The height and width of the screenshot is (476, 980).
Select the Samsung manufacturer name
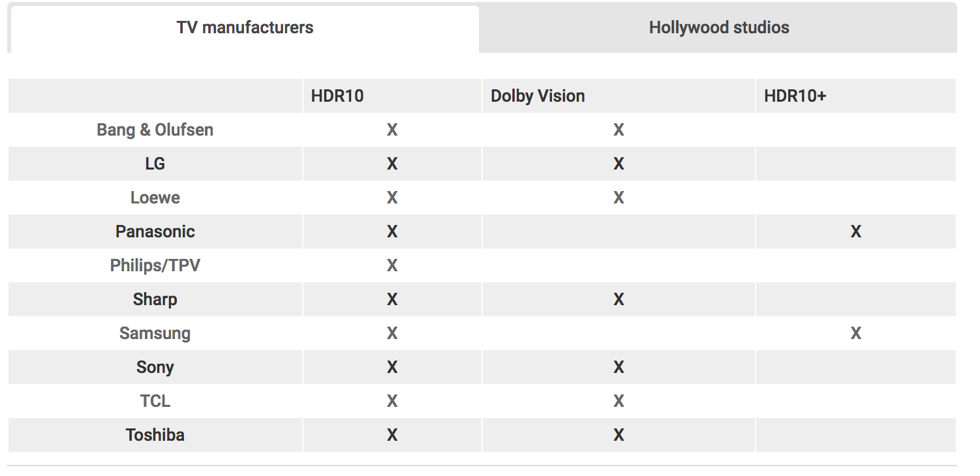tap(155, 333)
